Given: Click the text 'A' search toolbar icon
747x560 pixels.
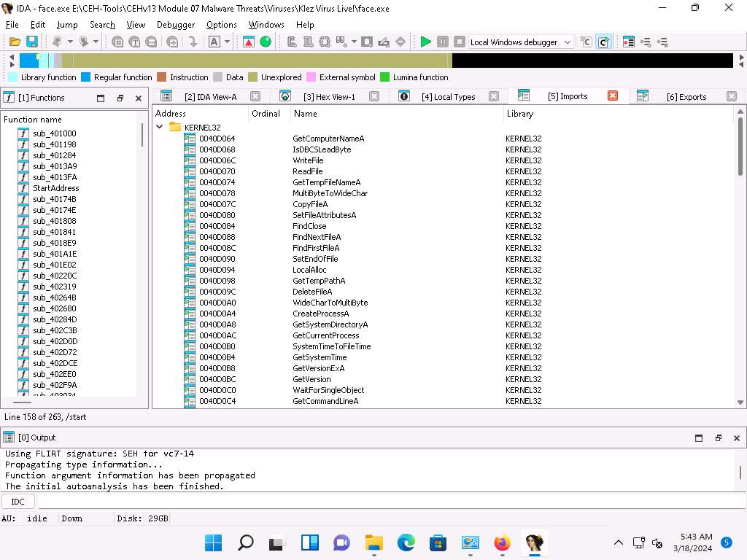Looking at the screenshot, I should [x=214, y=42].
